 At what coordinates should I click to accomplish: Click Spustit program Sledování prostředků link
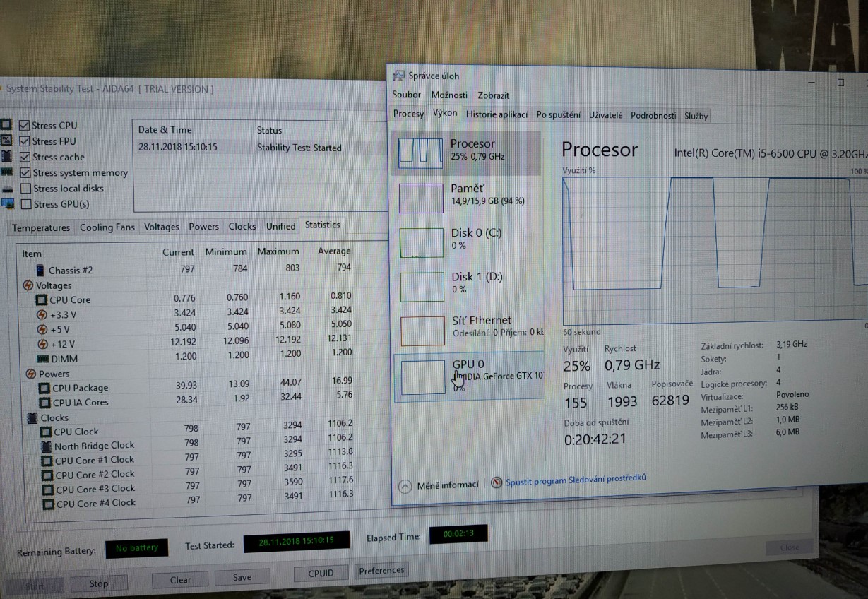576,480
